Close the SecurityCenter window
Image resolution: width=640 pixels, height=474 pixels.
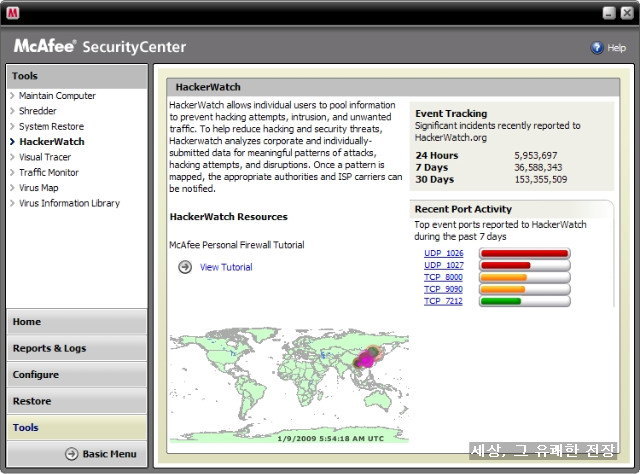[x=627, y=13]
